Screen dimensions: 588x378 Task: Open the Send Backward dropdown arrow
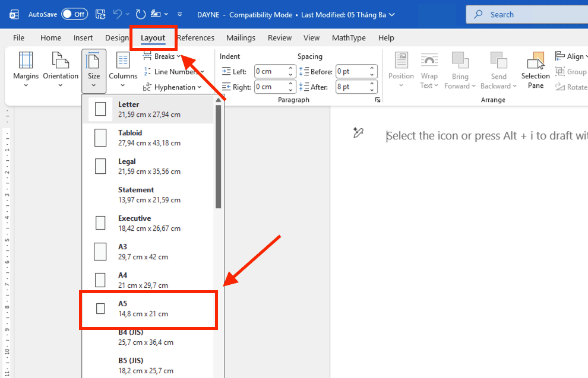click(515, 86)
